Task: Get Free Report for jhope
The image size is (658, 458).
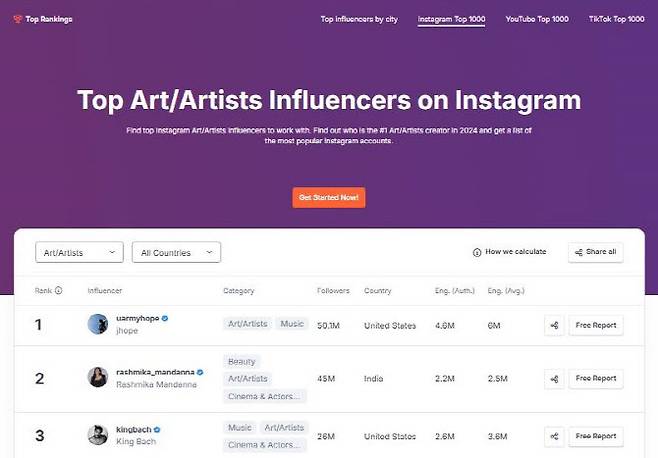Action: pyautogui.click(x=596, y=325)
